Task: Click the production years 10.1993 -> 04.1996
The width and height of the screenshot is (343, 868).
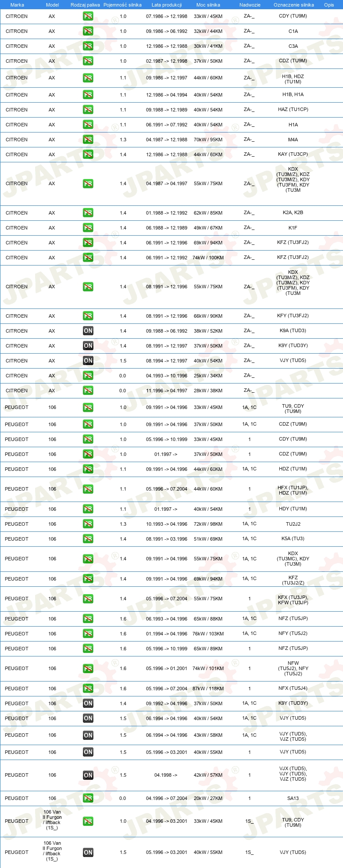Action: click(x=167, y=524)
